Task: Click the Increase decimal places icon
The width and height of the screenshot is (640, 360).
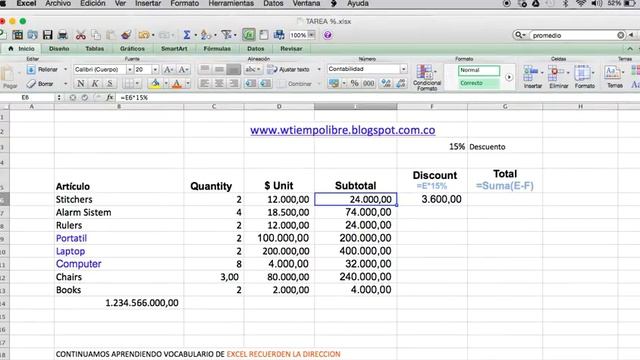Action: tap(385, 83)
